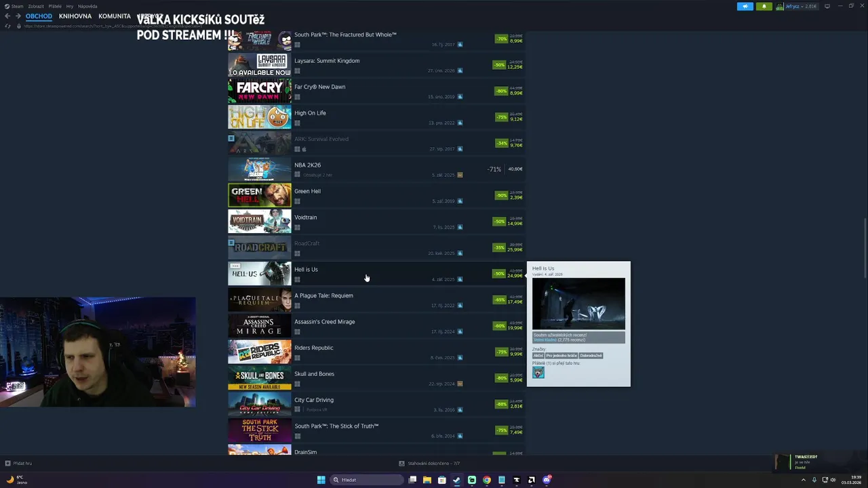The image size is (868, 488).
Task: Open the Hry menu
Action: pos(70,6)
